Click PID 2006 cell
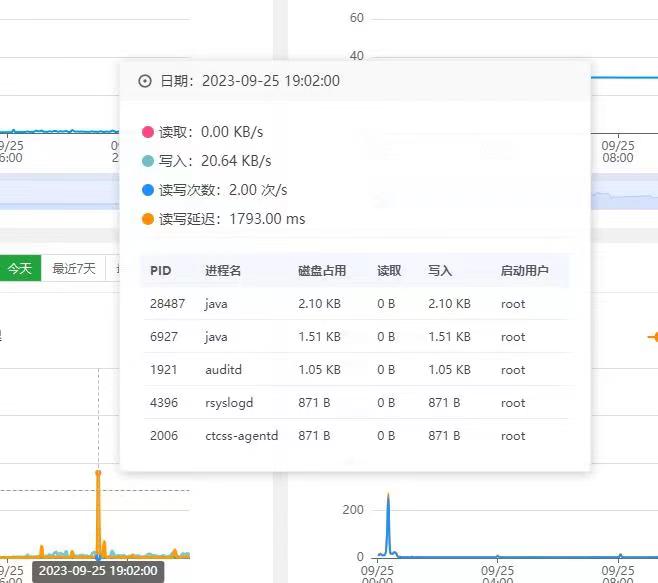This screenshot has height=583, width=658. 164,436
